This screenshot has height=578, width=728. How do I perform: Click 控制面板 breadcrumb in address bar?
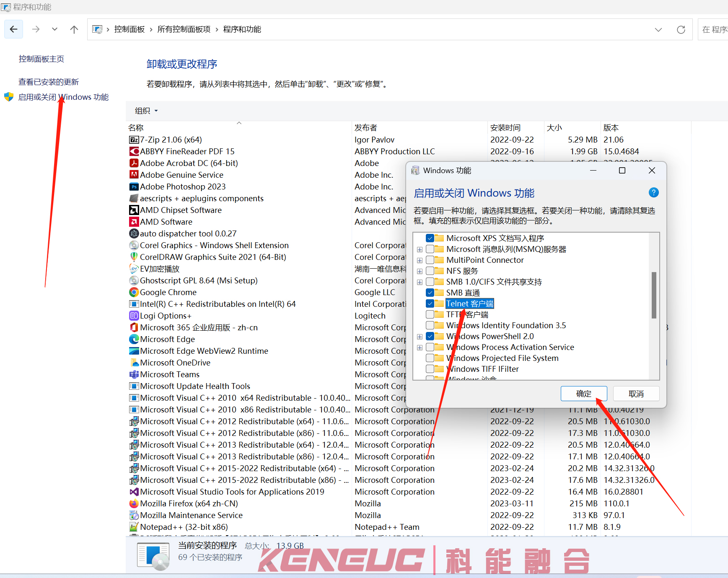click(x=129, y=29)
